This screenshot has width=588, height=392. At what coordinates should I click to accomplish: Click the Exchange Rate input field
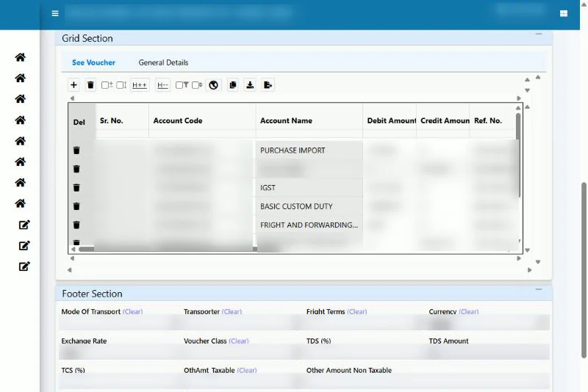point(120,352)
